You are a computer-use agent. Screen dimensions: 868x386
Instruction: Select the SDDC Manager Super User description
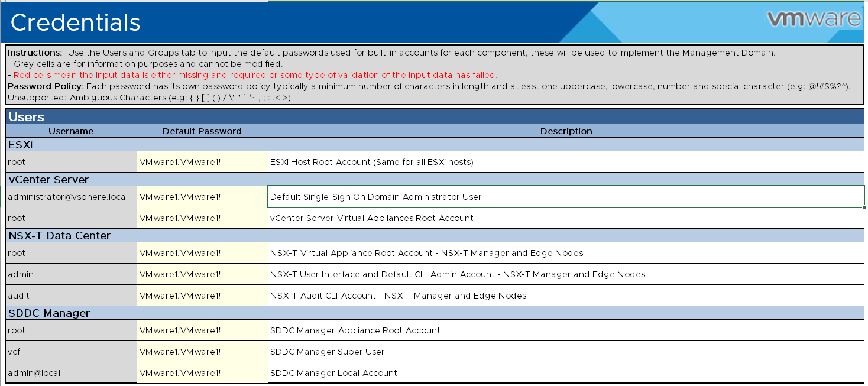(566, 352)
